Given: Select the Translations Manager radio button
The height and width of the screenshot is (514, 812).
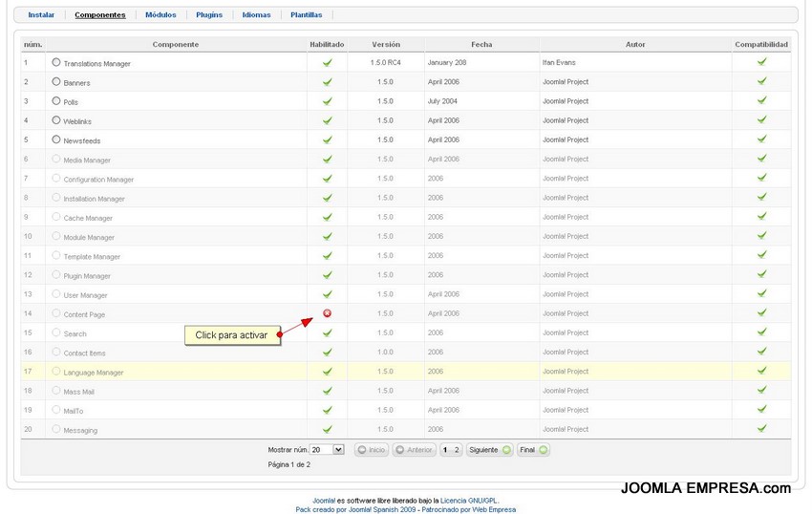Looking at the screenshot, I should coord(56,62).
